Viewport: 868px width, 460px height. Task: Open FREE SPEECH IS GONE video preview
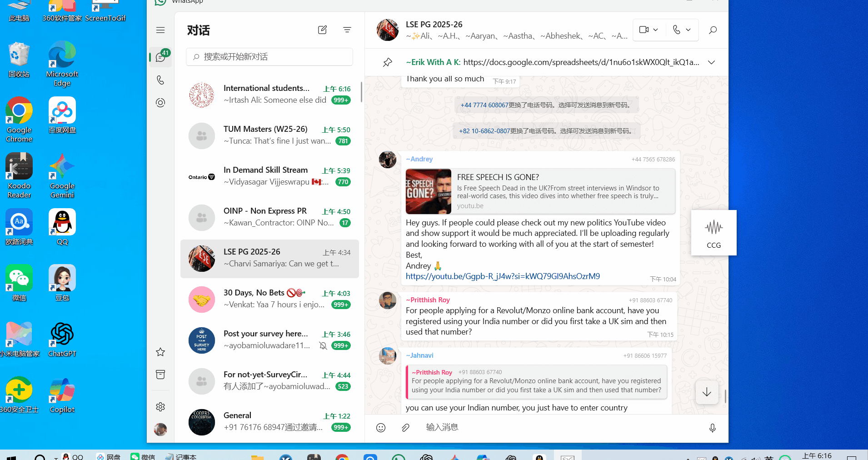click(x=540, y=191)
